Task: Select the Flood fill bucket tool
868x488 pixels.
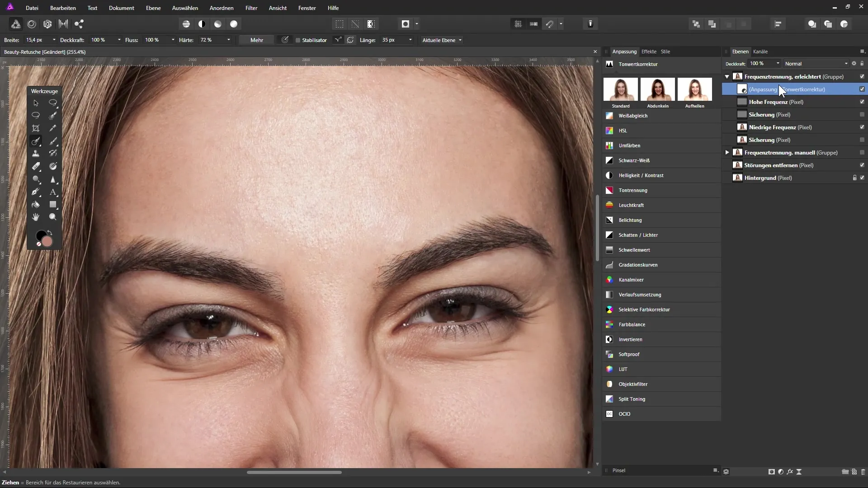Action: click(36, 204)
